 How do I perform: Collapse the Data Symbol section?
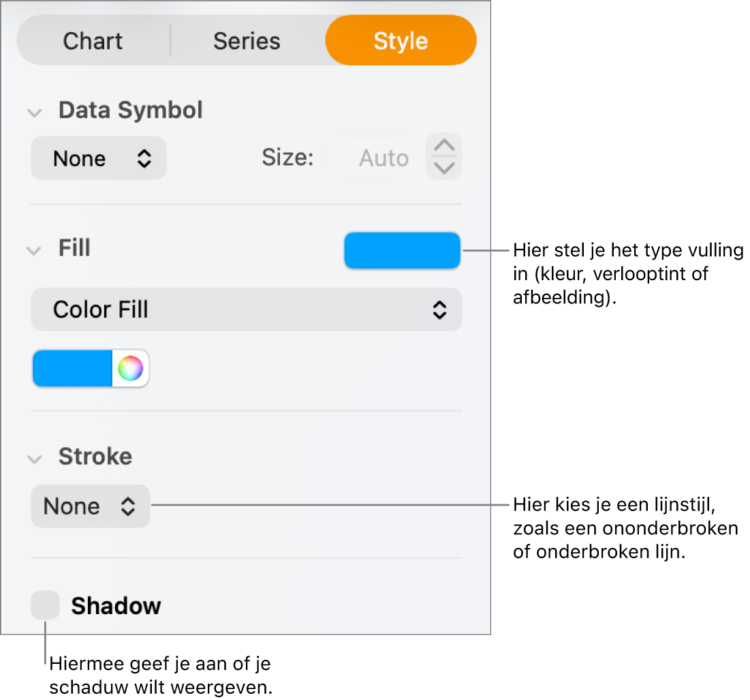(x=34, y=112)
